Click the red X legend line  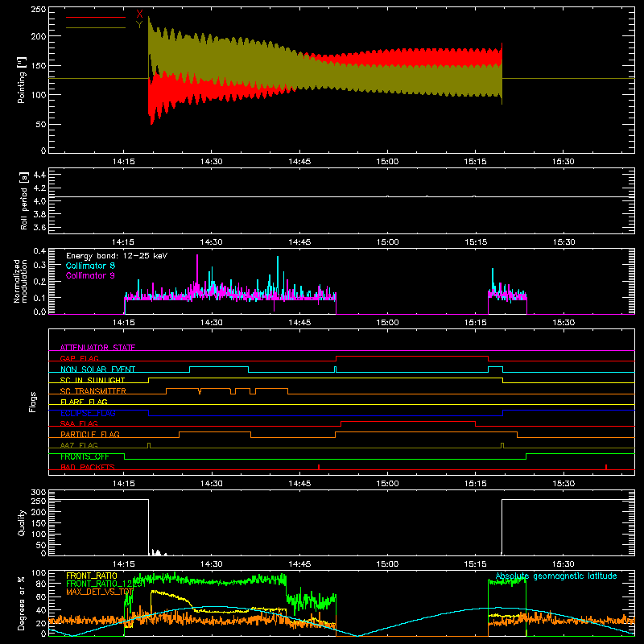96,17
